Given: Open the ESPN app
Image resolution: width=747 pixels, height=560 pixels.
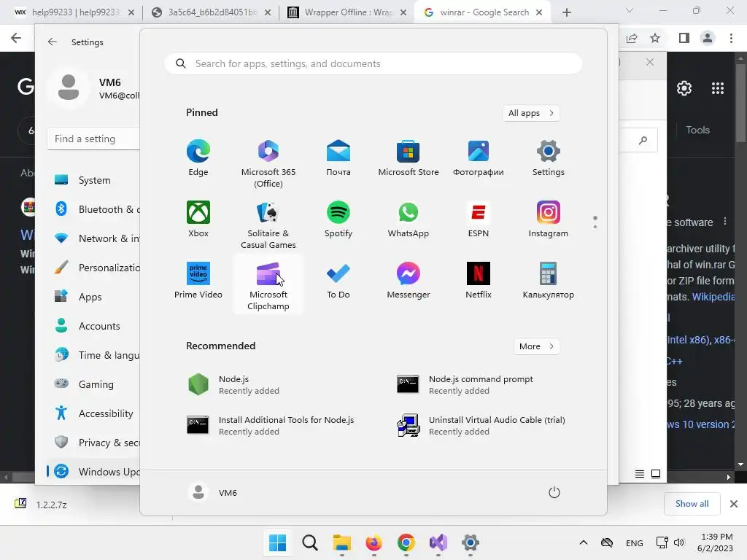Looking at the screenshot, I should pos(479,219).
